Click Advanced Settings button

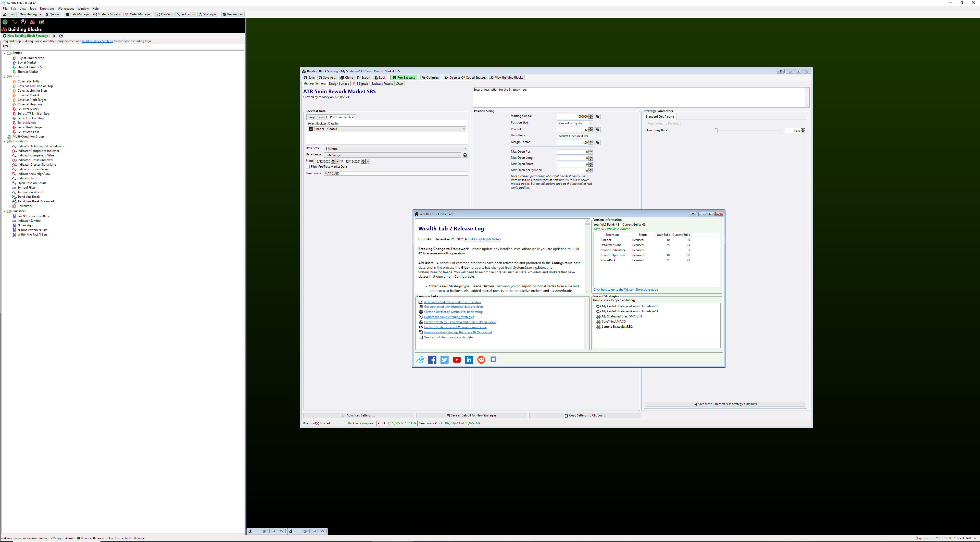(x=358, y=416)
